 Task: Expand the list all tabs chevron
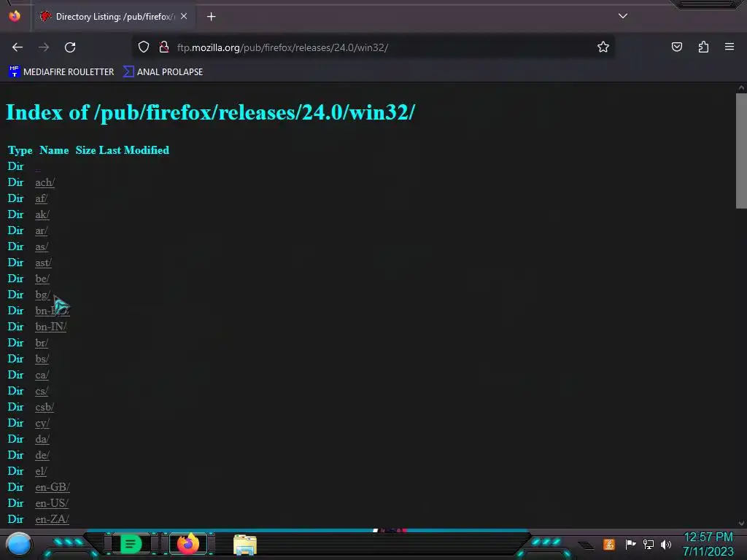pos(623,16)
